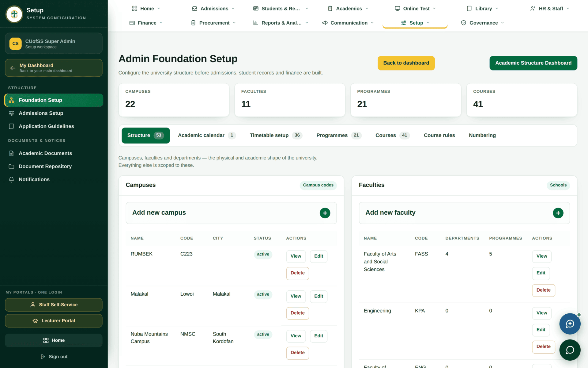Edit the Faculty of Arts and Social Sciences
The image size is (588, 368).
(541, 273)
